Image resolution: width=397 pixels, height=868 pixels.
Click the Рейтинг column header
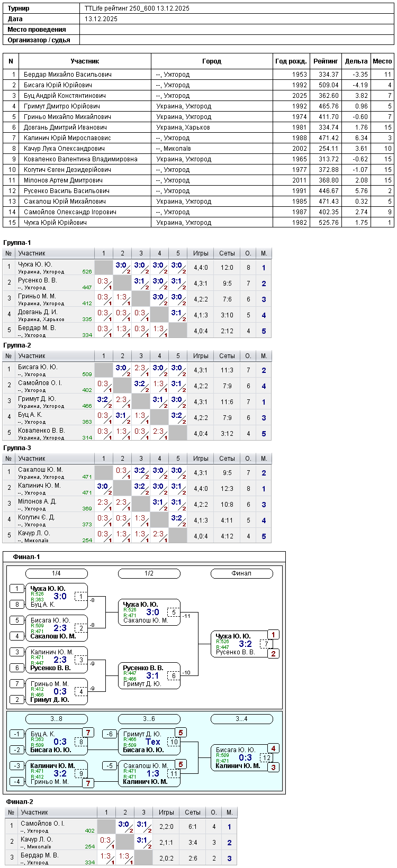[x=326, y=61]
